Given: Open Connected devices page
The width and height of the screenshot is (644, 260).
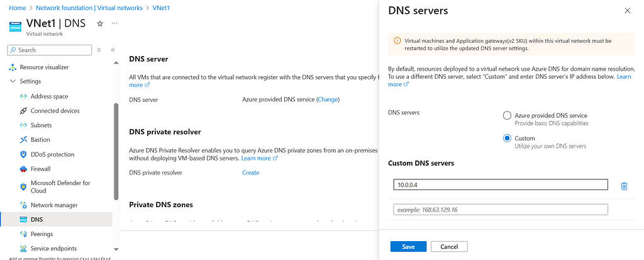Looking at the screenshot, I should coord(55,111).
